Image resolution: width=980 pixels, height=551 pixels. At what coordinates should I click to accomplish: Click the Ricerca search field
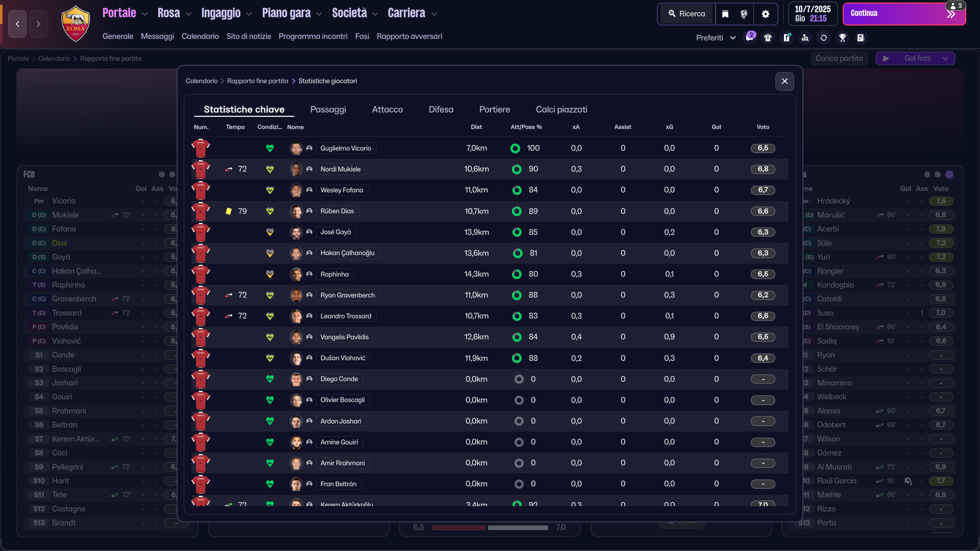click(687, 14)
